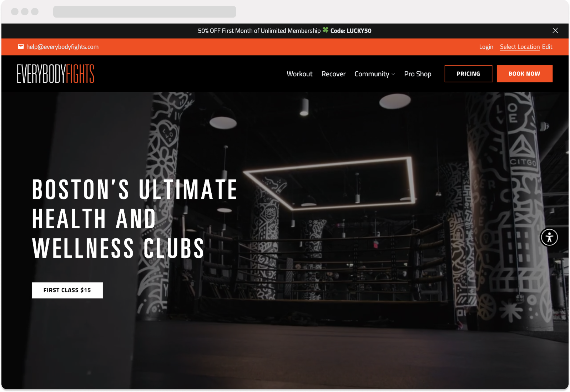Click the BOOK NOW button
This screenshot has height=392, width=570.
pos(524,73)
